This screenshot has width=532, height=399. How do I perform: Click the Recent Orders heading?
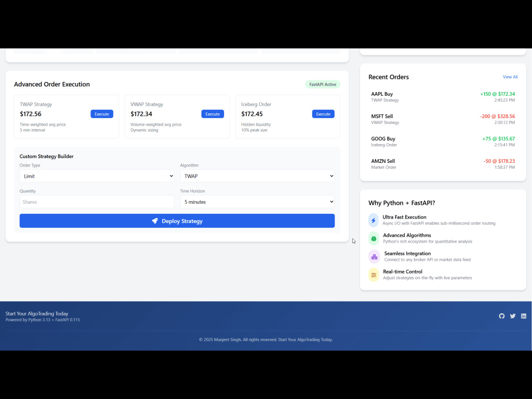click(x=388, y=77)
